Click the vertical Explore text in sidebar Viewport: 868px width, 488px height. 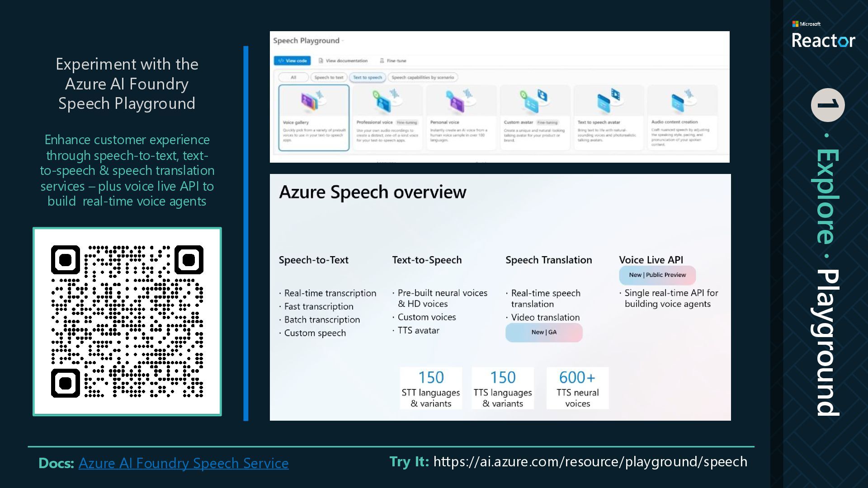[x=827, y=196]
